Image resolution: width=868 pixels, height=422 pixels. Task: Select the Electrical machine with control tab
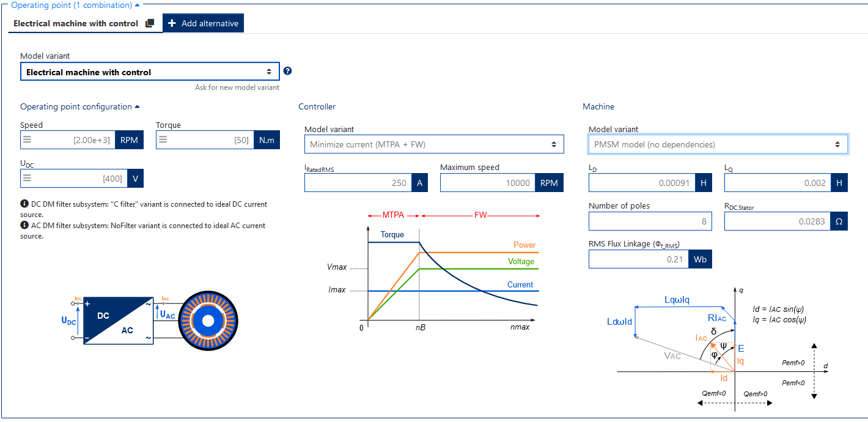[x=76, y=23]
